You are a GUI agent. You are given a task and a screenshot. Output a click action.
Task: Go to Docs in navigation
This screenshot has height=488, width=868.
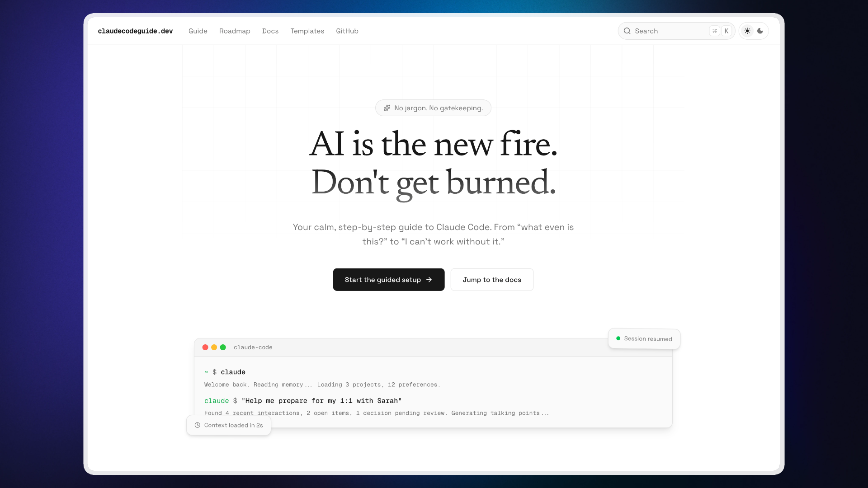click(270, 31)
